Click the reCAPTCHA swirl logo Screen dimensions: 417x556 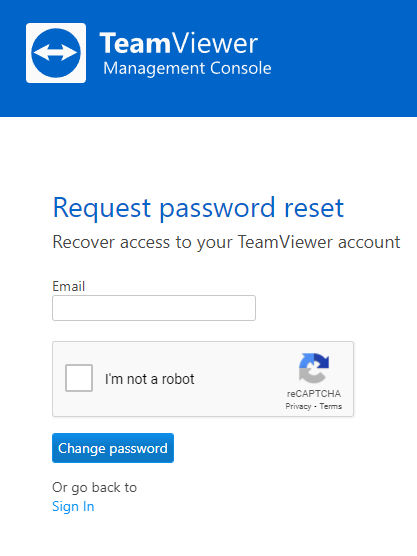point(314,368)
